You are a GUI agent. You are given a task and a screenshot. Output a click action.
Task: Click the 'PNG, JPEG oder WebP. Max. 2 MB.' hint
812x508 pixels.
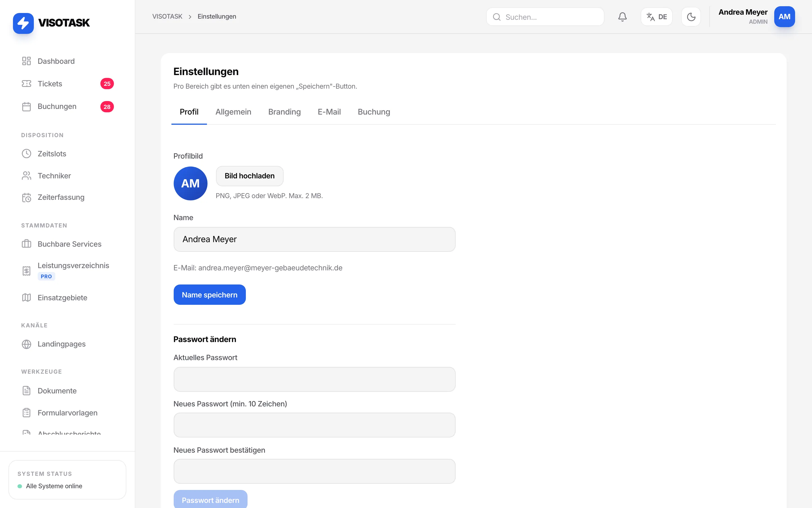pyautogui.click(x=269, y=196)
